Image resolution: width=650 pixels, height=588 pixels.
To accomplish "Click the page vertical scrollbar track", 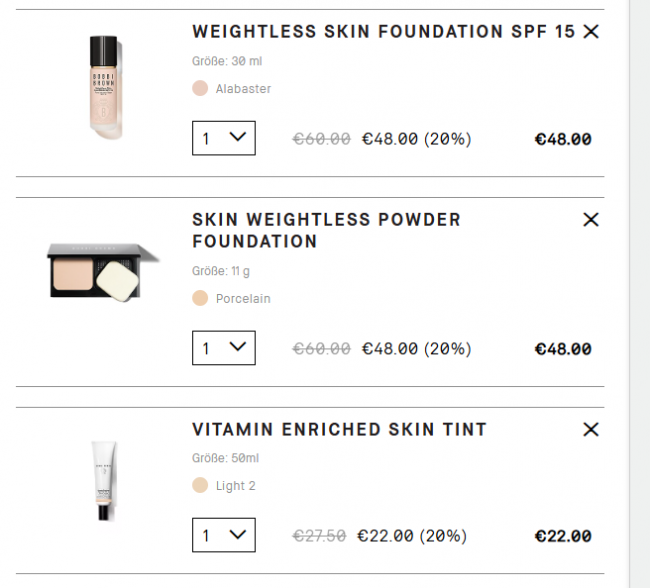I will point(639,300).
